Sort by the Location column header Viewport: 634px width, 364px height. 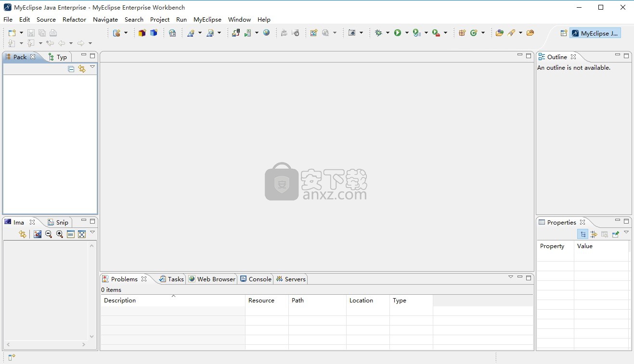pos(368,301)
